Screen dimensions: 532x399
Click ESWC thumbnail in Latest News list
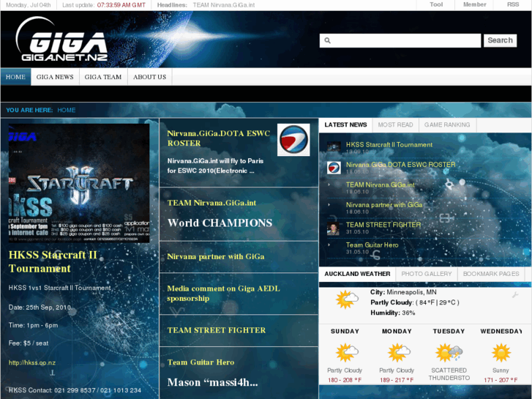334,168
